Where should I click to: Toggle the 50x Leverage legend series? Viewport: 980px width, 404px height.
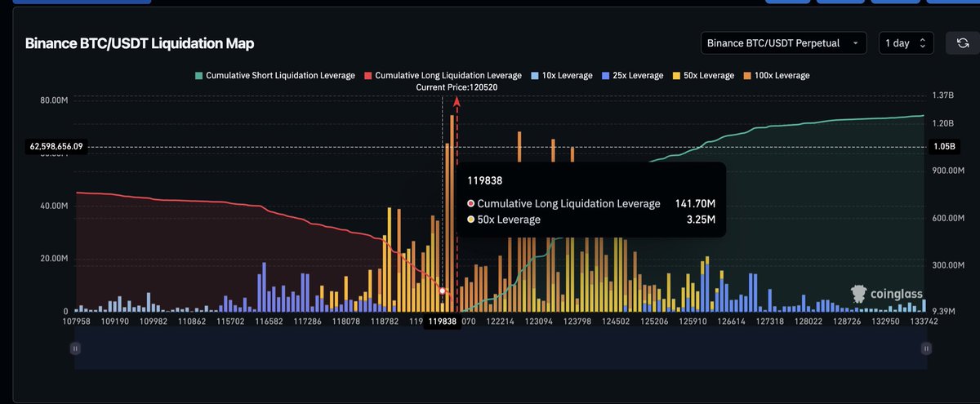click(x=702, y=75)
